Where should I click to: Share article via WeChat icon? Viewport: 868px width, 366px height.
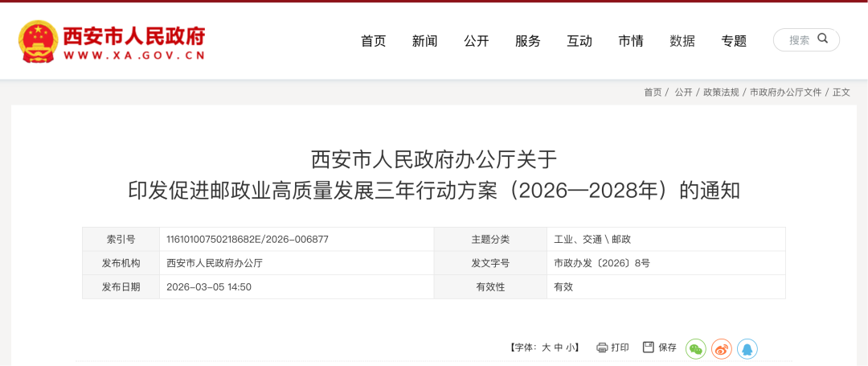pyautogui.click(x=695, y=348)
